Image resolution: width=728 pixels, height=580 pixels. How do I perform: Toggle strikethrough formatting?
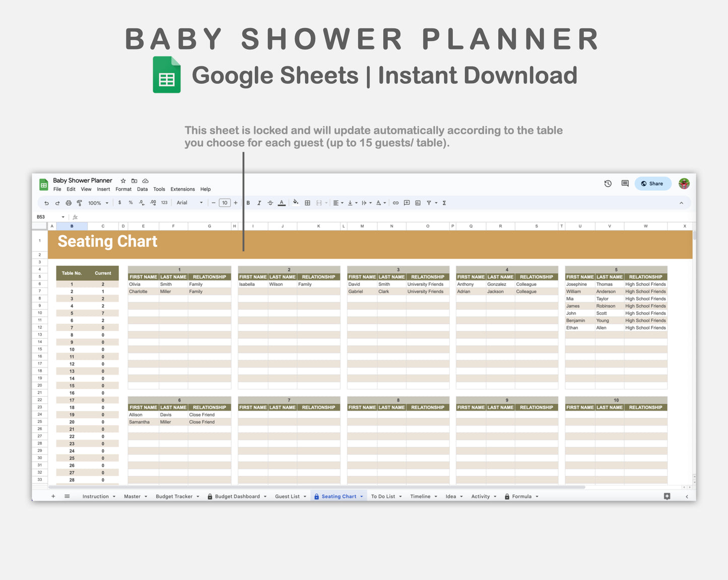270,202
